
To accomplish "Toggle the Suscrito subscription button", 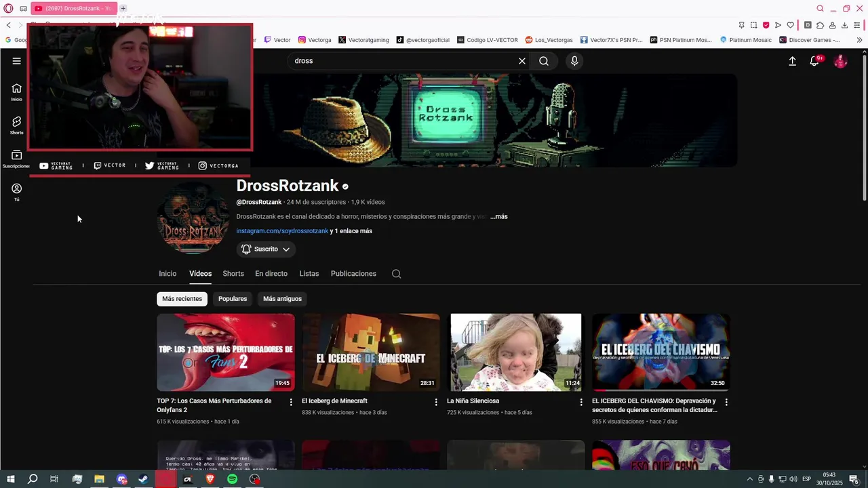I will [266, 249].
